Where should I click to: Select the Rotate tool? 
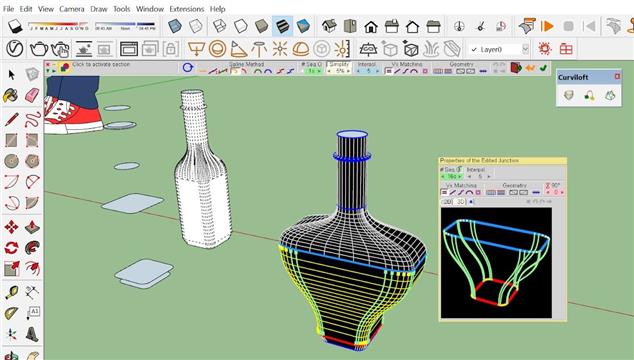coord(11,248)
